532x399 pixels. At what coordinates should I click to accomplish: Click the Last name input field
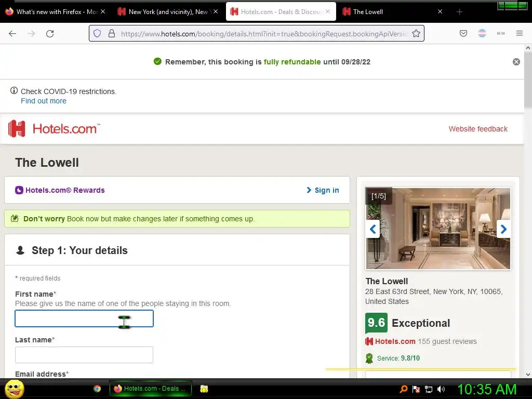(x=84, y=355)
